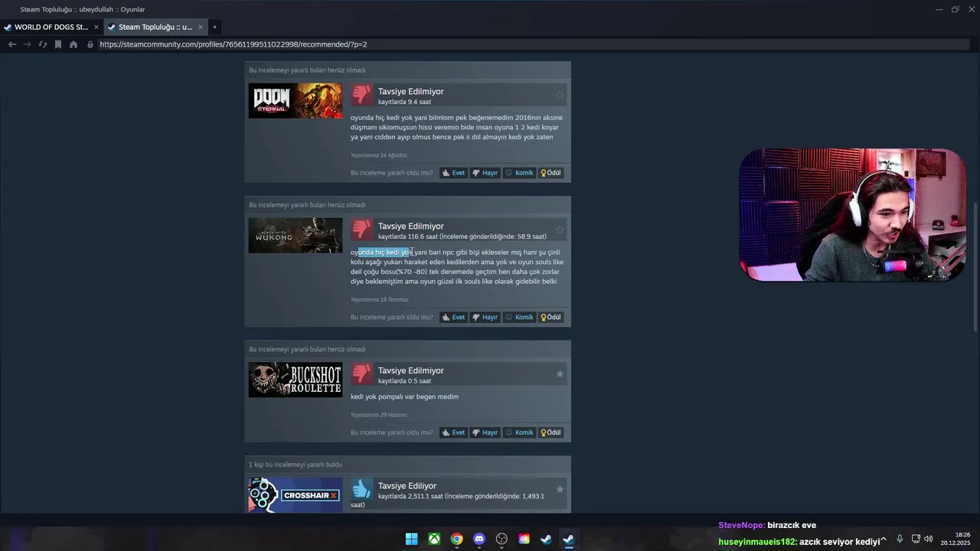Open the Wukong 'Tavsiye Edilmiyor' review title
The height and width of the screenshot is (551, 980).
410,226
